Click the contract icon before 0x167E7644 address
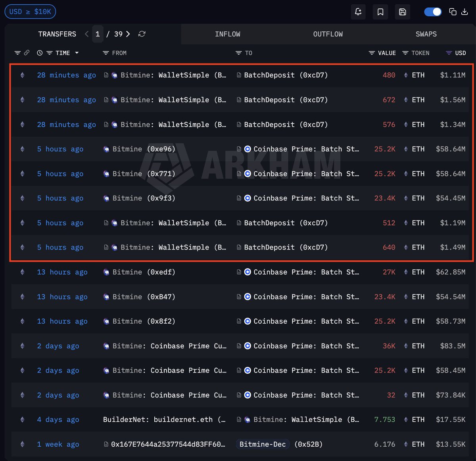 pyautogui.click(x=106, y=444)
